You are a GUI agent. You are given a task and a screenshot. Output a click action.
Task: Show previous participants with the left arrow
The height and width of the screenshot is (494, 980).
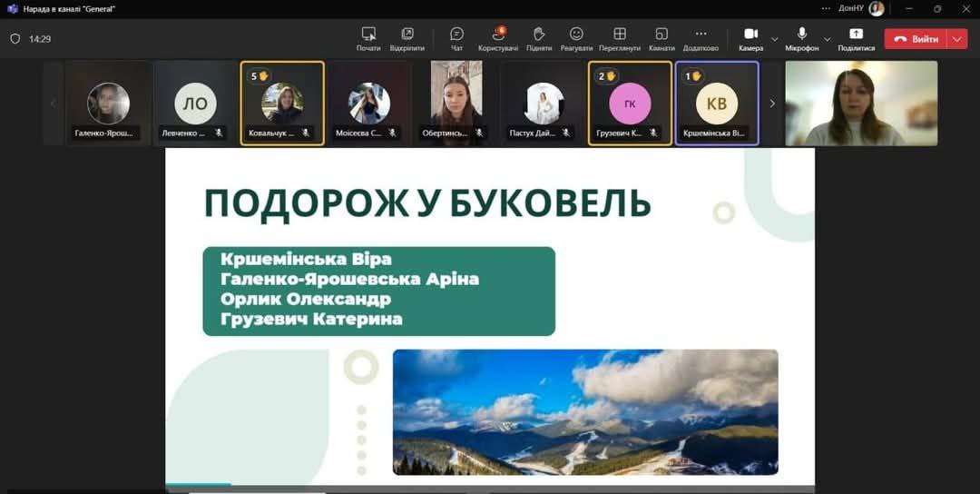coord(54,104)
